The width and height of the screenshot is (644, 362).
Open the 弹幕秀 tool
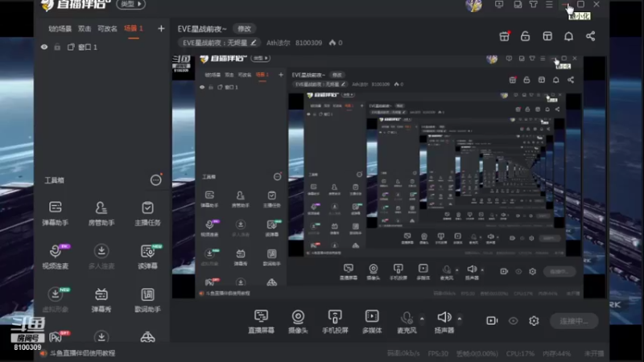101,300
